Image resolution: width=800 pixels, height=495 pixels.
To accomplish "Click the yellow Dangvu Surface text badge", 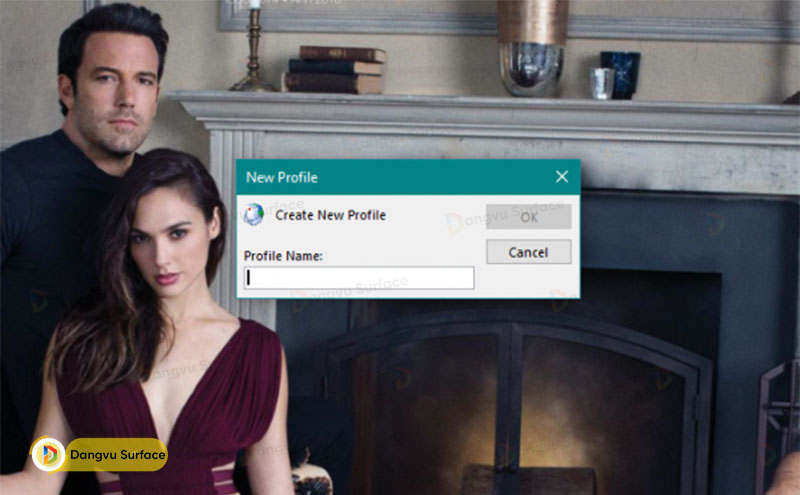I will click(x=115, y=455).
